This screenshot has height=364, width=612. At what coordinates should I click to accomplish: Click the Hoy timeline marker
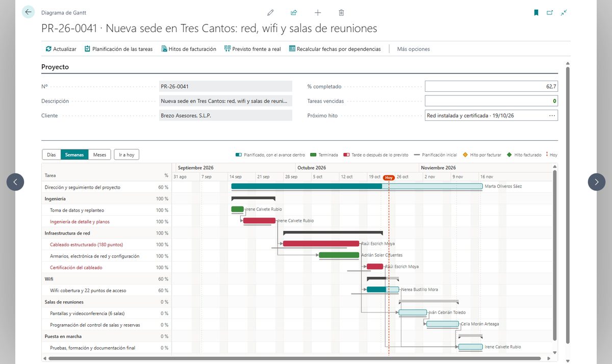[x=389, y=177]
